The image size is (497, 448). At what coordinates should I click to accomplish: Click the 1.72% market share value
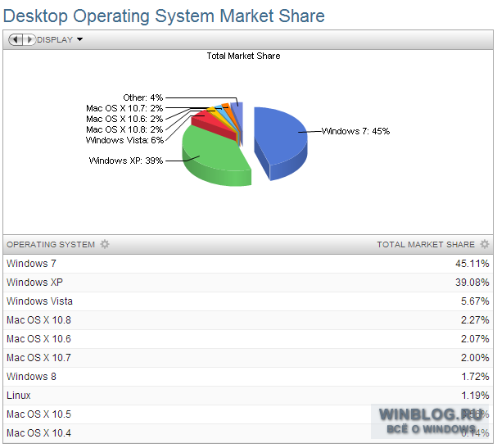coord(475,377)
